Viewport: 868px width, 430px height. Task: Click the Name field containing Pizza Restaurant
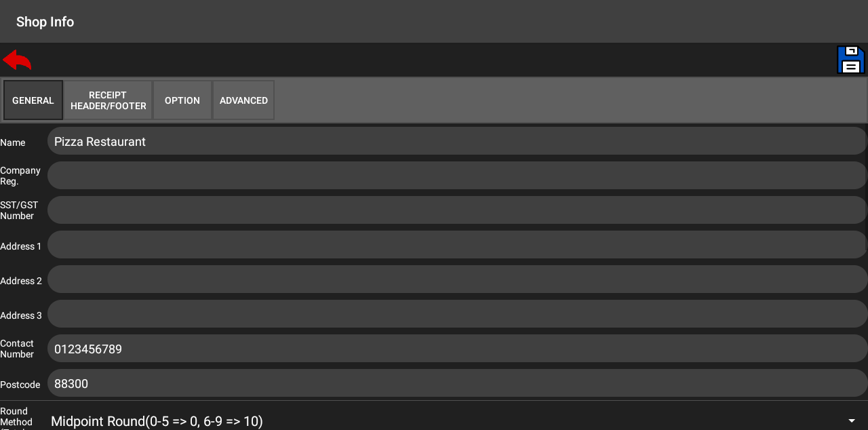point(456,141)
